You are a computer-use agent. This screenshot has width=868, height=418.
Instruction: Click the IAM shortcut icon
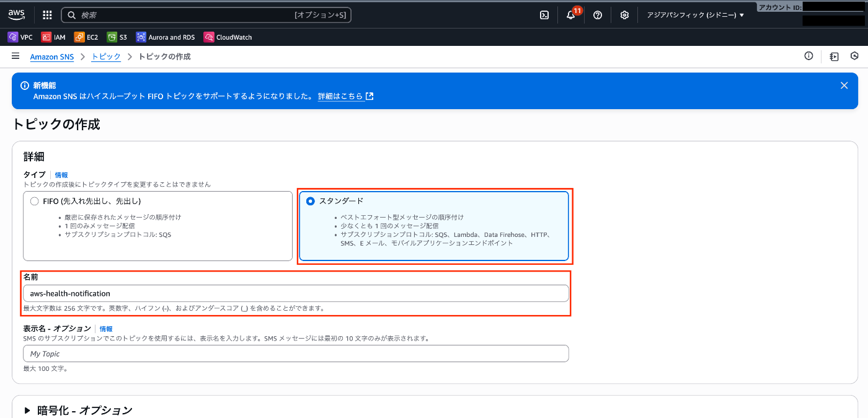[x=46, y=37]
